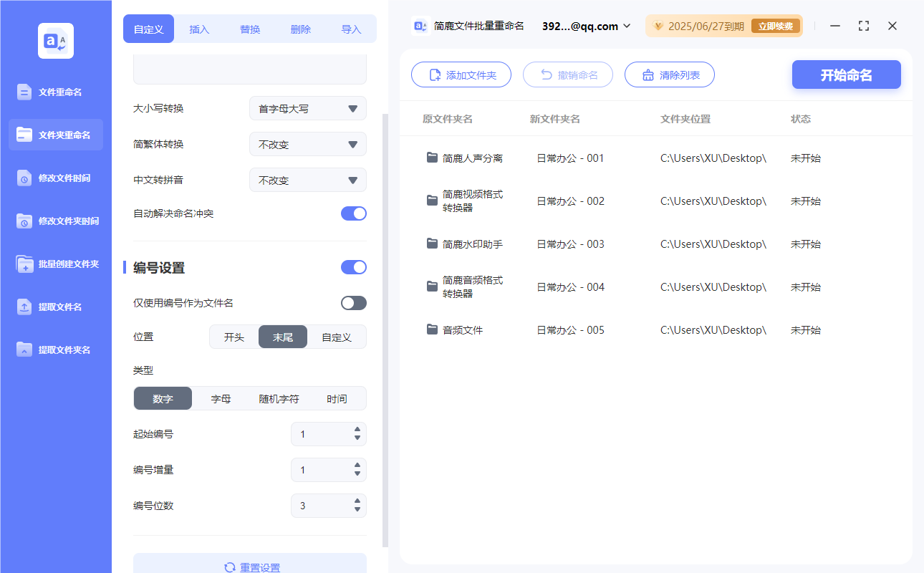Viewport: 924px width, 573px height.
Task: Switch to the 导入 tab
Action: click(352, 29)
